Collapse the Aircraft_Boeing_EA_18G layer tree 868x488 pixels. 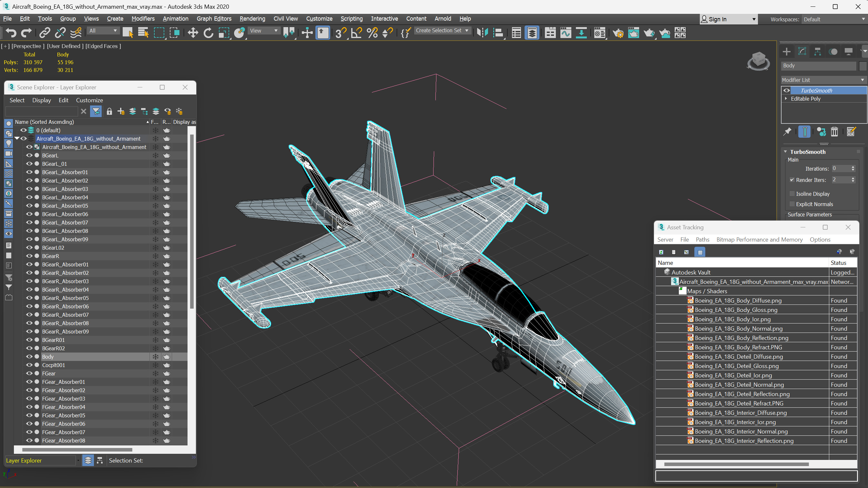[17, 138]
